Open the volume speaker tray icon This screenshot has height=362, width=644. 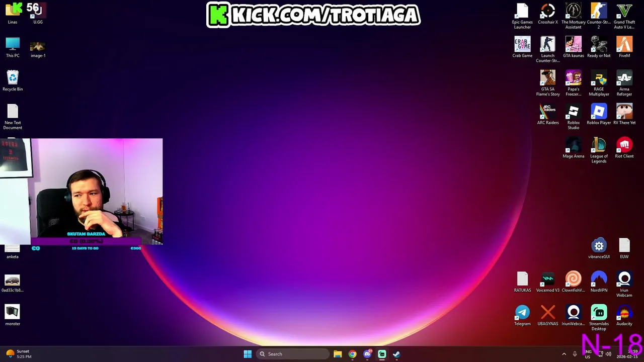[608, 354]
